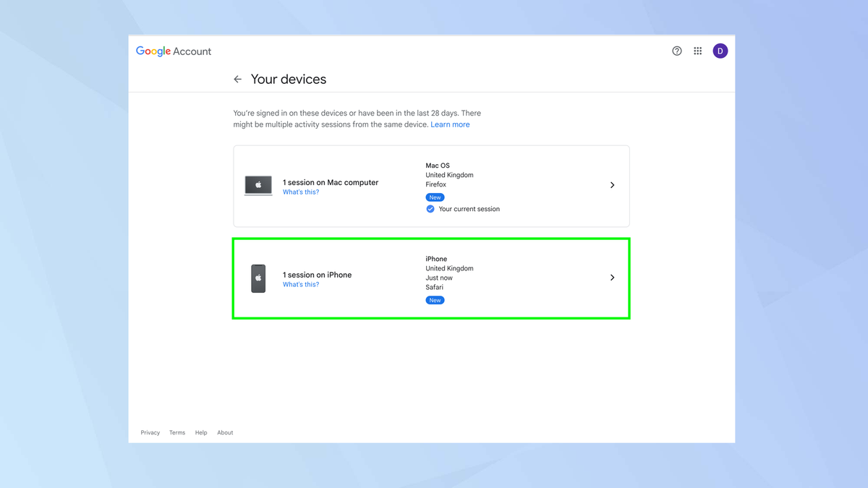Click What's this under Mac computer session
This screenshot has width=868, height=488.
(301, 192)
